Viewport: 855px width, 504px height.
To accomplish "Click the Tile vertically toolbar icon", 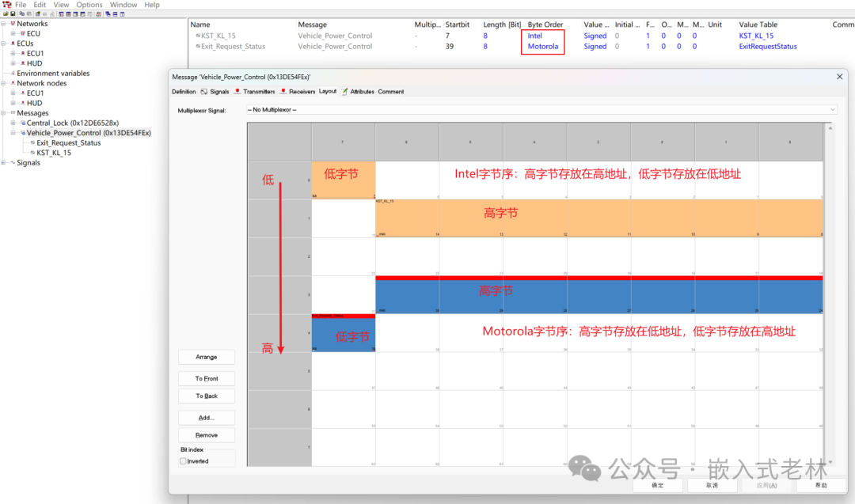I will (122, 13).
